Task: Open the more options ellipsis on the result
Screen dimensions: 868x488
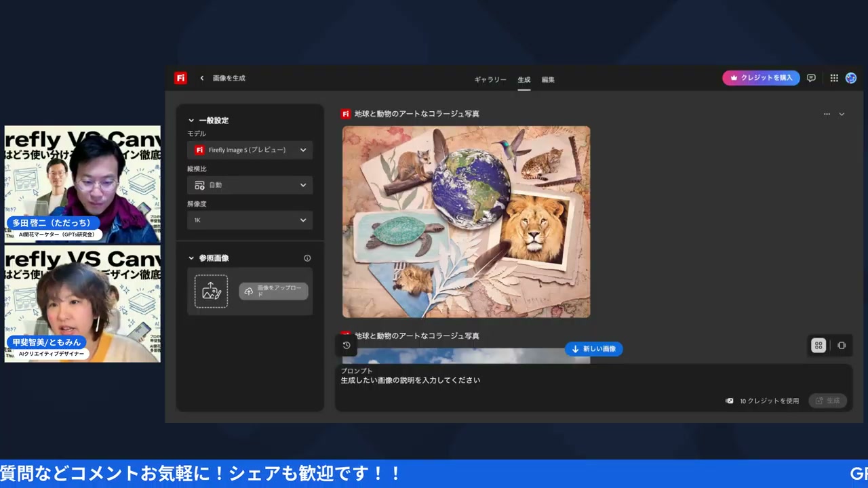Action: pyautogui.click(x=827, y=114)
